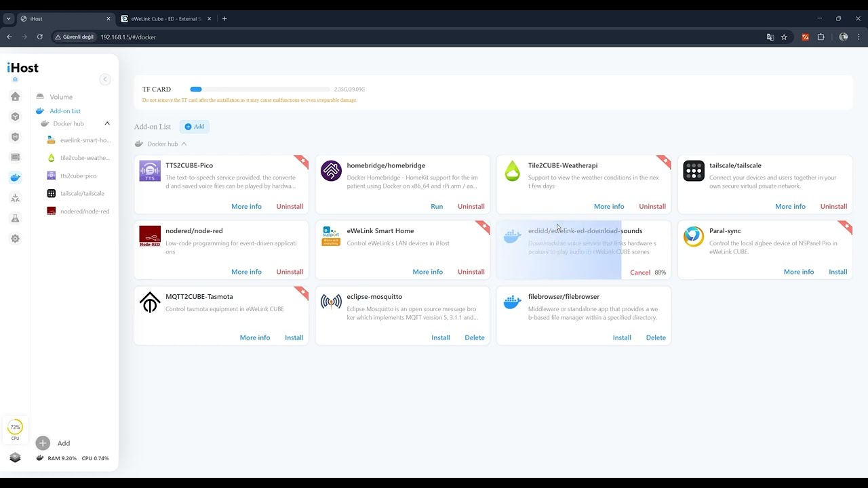The image size is (868, 488).
Task: Open the cube devices icon in left rail
Action: click(15, 117)
